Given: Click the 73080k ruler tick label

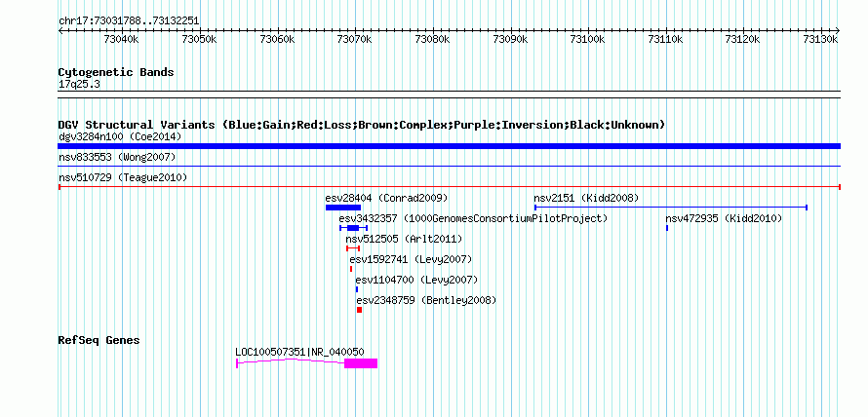Looking at the screenshot, I should 433,39.
